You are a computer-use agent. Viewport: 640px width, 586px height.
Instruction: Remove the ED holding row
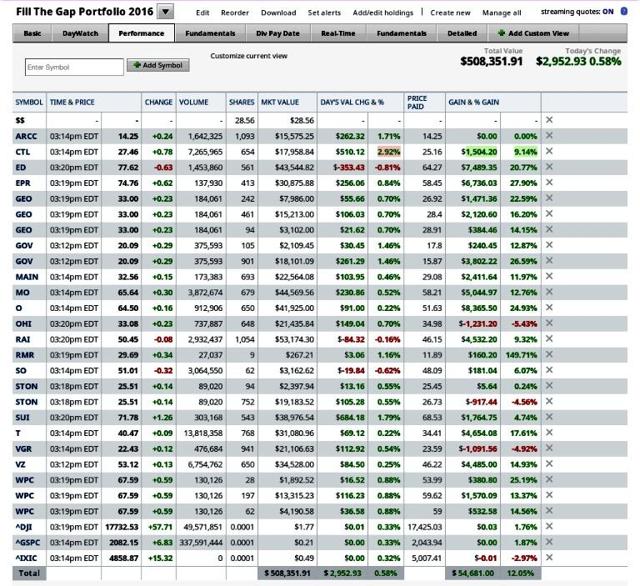[549, 166]
